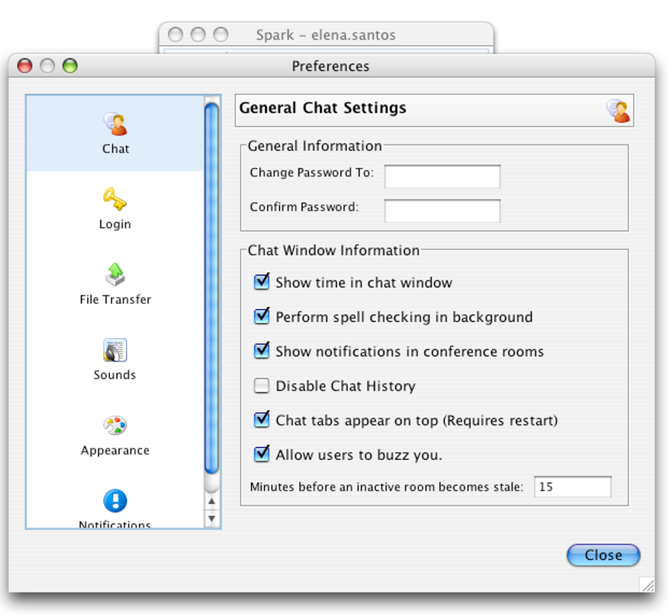
Task: Uncheck Allow users to buzz you
Action: 262,453
